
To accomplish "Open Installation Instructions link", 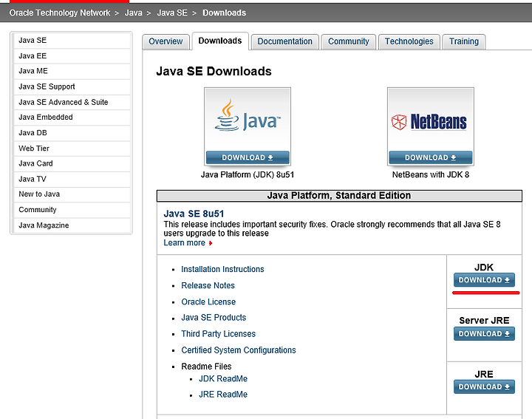I will 222,270.
